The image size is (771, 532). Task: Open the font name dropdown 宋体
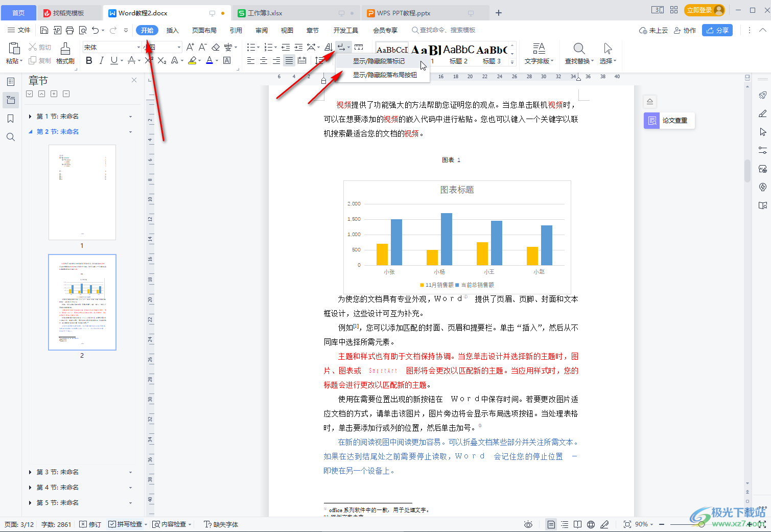coord(138,47)
